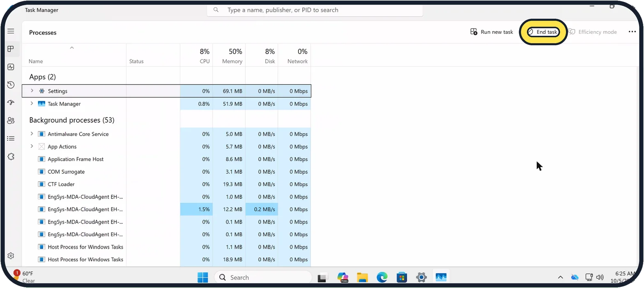This screenshot has width=644, height=288.
Task: Click the Background processes (53) group header
Action: click(x=72, y=120)
